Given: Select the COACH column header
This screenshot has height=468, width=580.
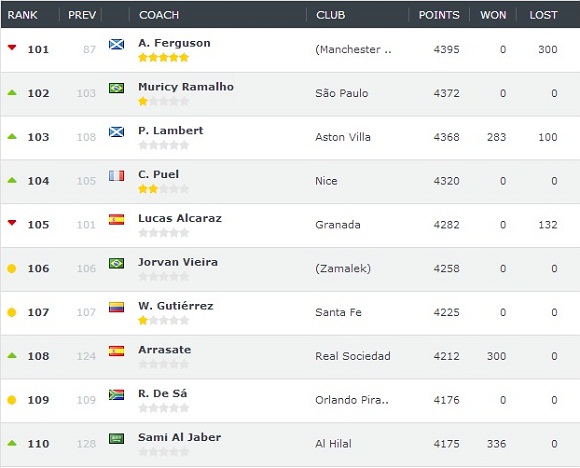Looking at the screenshot, I should [159, 15].
